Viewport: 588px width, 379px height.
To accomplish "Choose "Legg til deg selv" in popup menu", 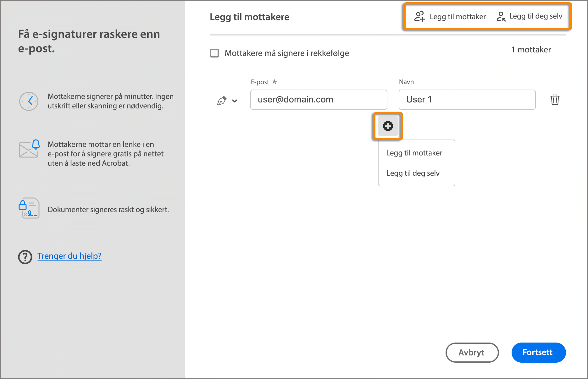I will click(x=413, y=173).
